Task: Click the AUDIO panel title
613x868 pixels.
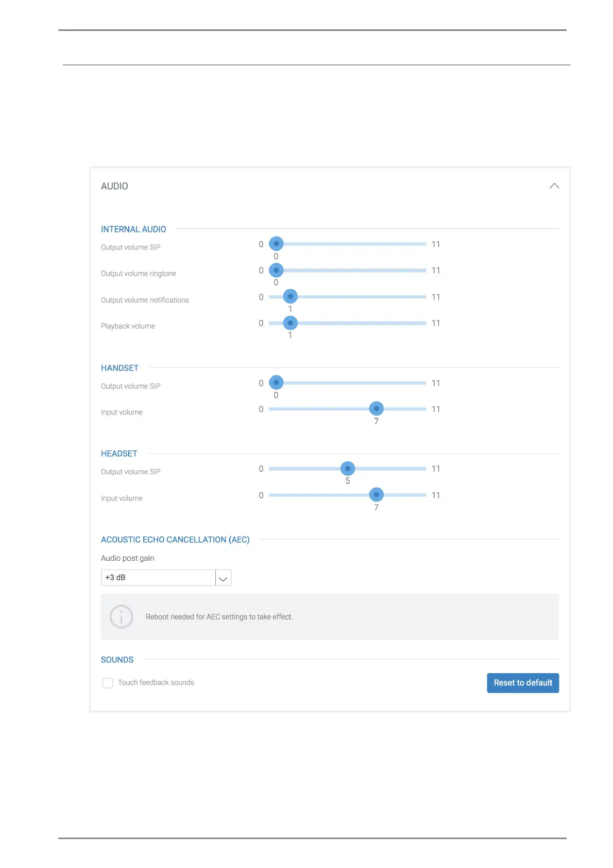Action: (114, 186)
